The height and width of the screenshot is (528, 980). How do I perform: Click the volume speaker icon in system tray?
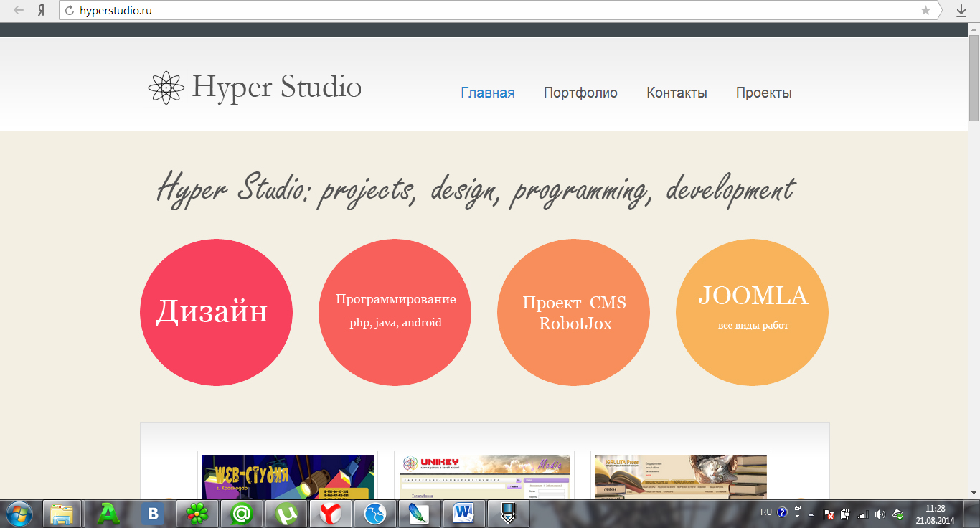tap(880, 514)
